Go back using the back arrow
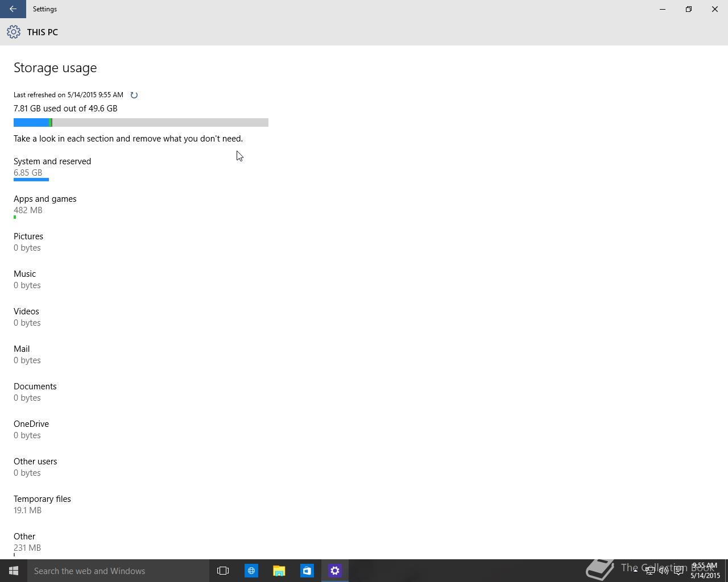Screen dimensions: 728x582 [x=13, y=9]
